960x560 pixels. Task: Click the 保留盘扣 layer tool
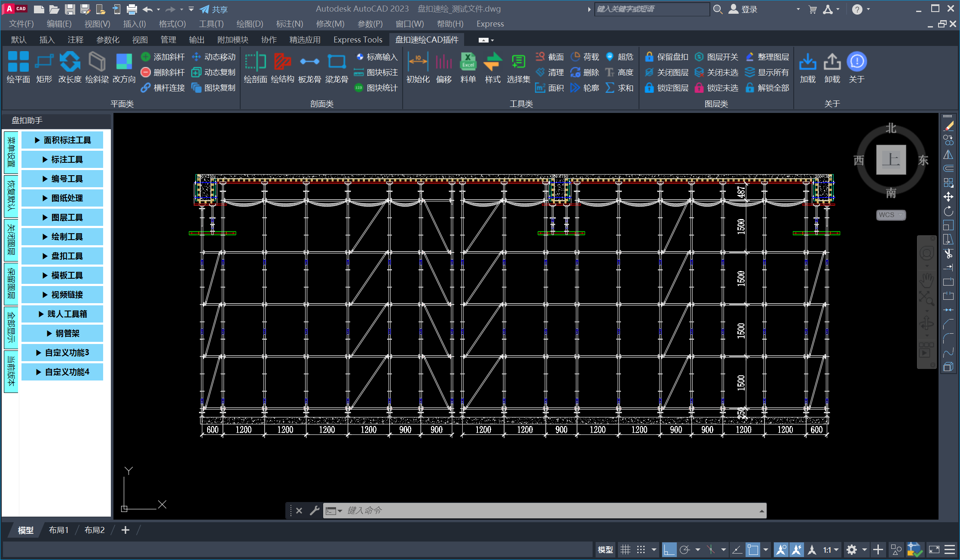(x=667, y=57)
